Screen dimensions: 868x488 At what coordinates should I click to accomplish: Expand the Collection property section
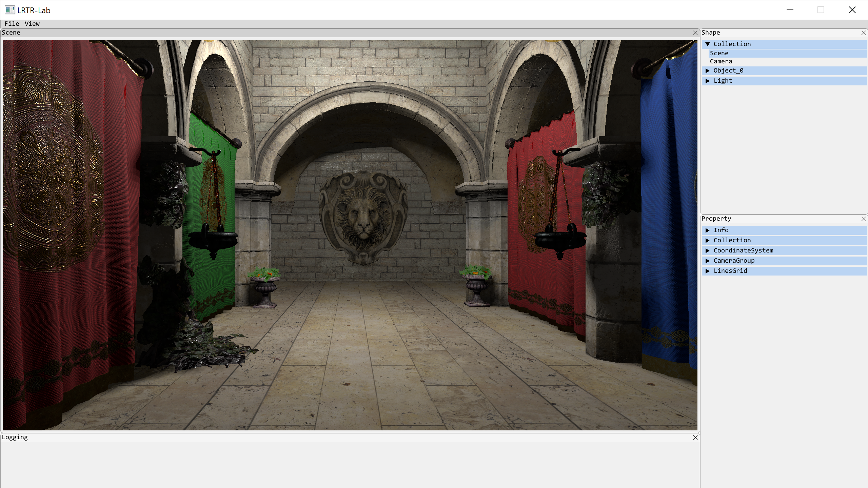(x=708, y=240)
